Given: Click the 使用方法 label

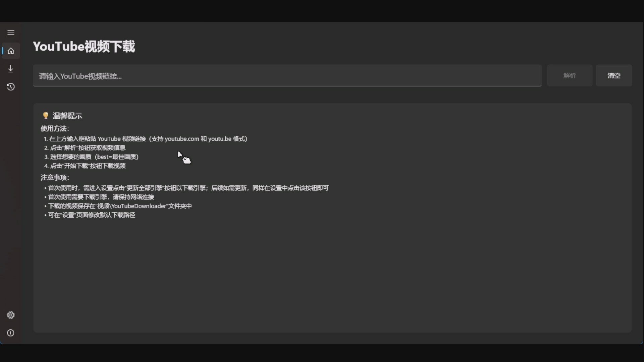Looking at the screenshot, I should click(54, 129).
